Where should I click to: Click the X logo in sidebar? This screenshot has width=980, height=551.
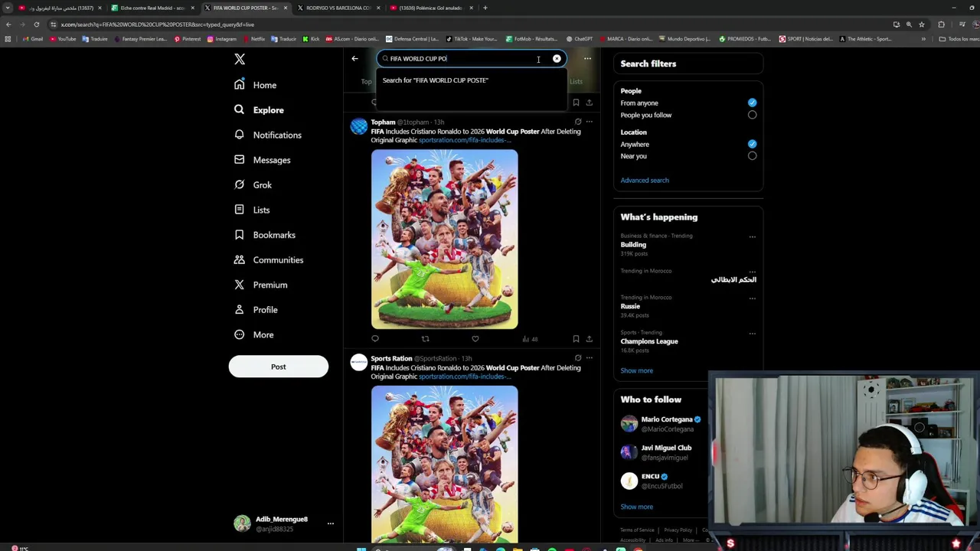tap(240, 60)
